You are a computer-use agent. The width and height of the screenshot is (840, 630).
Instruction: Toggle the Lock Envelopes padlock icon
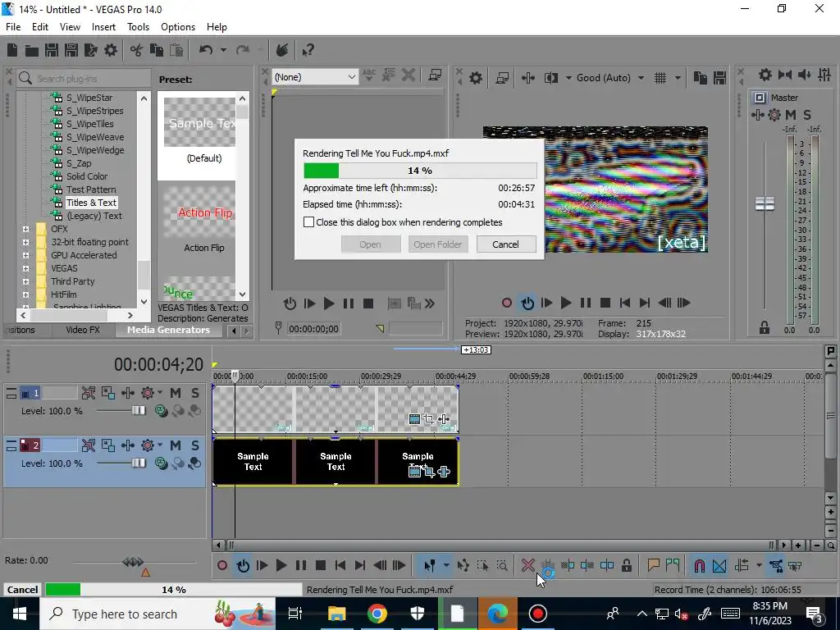(x=626, y=565)
